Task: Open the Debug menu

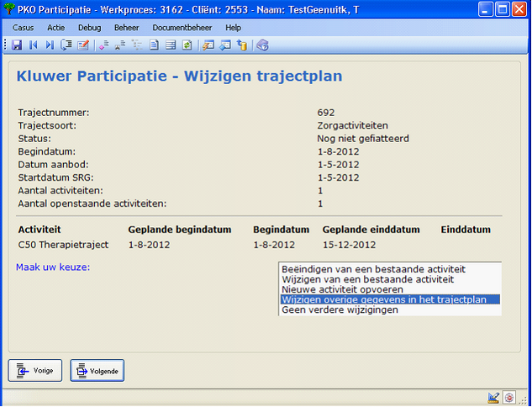Action: click(90, 28)
